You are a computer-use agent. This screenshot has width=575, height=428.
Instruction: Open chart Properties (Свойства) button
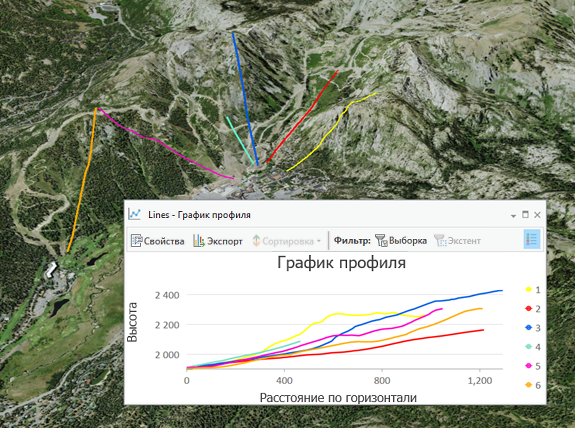(x=158, y=241)
